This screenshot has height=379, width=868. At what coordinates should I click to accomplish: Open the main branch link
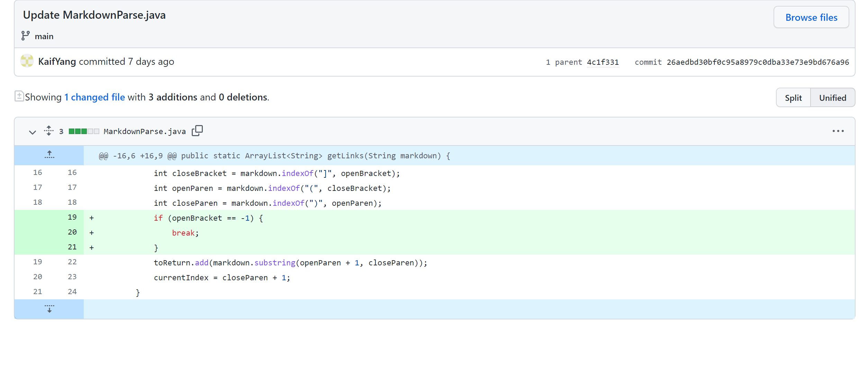point(44,36)
